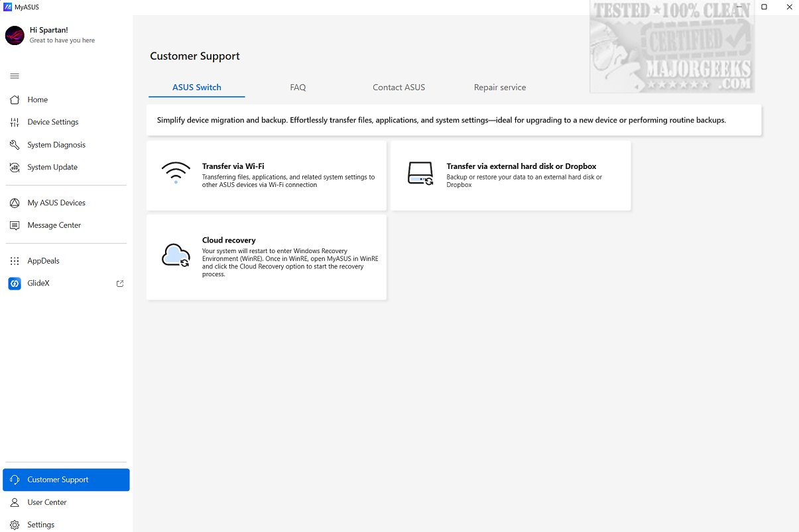Image resolution: width=799 pixels, height=532 pixels.
Task: Click 'Hi Spartan!' greeting text
Action: tap(49, 30)
